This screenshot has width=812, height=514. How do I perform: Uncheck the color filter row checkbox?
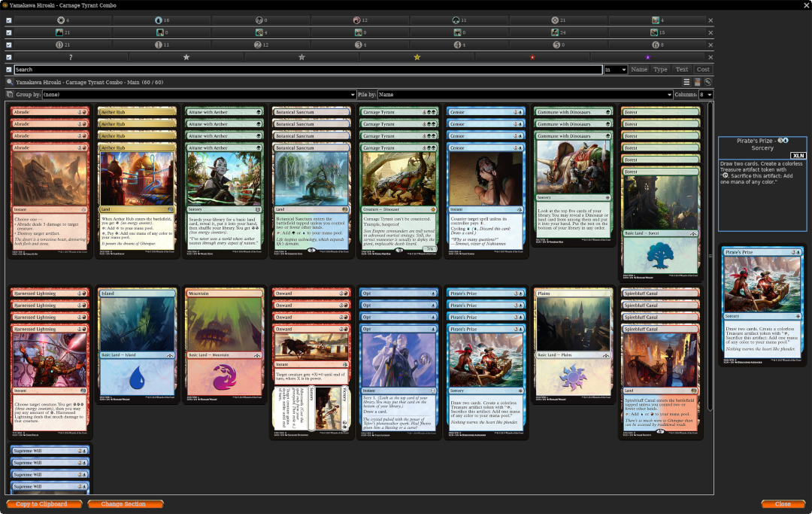[9, 20]
